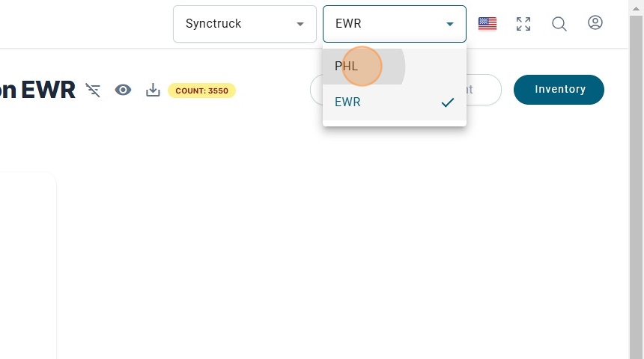Select PHL from the station dropdown list
This screenshot has width=644, height=359.
[x=347, y=67]
